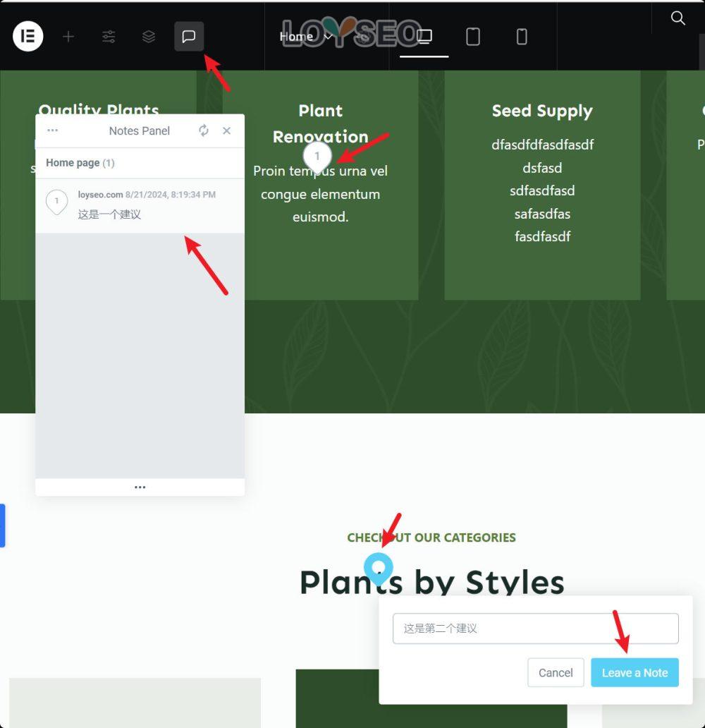Viewport: 705px width, 728px height.
Task: Open the search magnifier icon
Action: click(678, 18)
